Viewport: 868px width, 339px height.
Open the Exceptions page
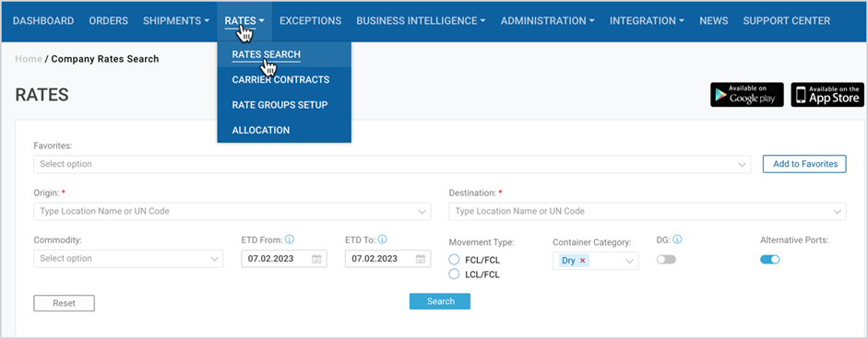(x=311, y=21)
